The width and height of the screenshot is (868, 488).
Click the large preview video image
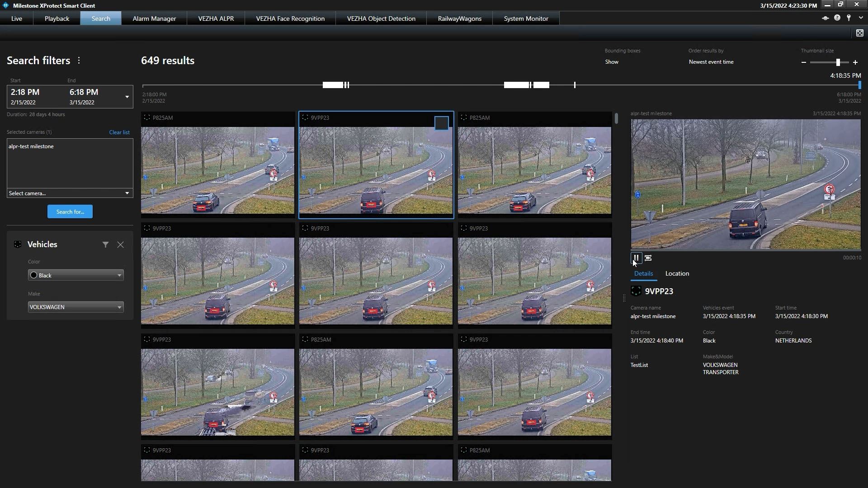(x=746, y=184)
